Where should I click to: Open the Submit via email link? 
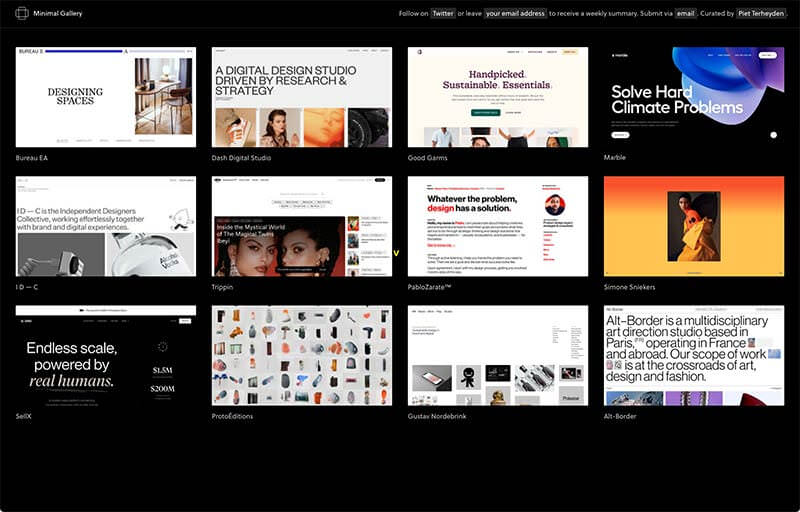(x=685, y=14)
